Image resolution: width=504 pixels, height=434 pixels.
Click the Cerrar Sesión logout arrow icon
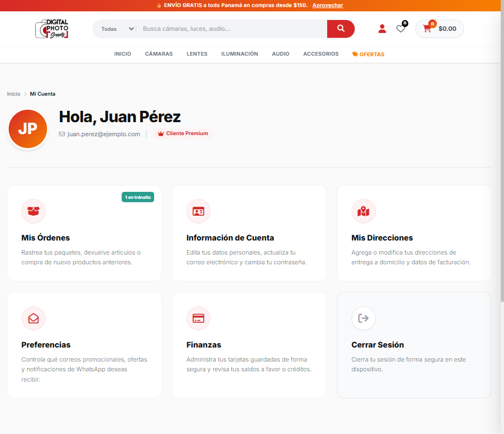tap(363, 318)
